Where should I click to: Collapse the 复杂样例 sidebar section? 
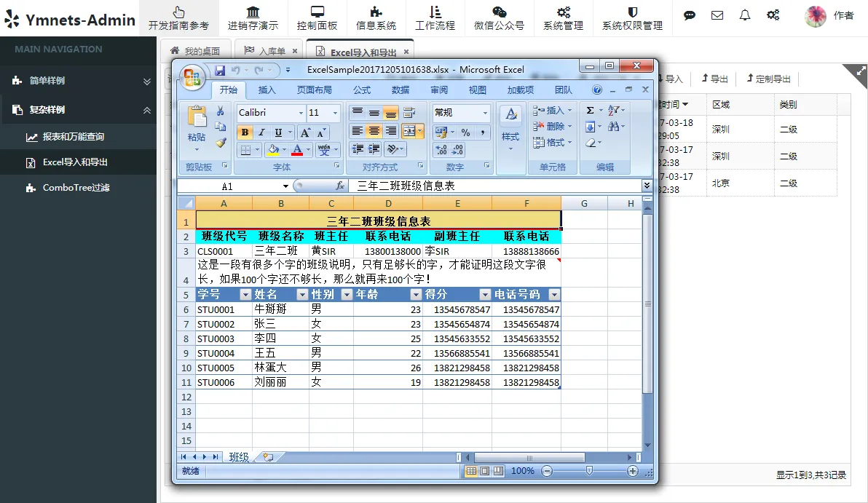[x=146, y=110]
